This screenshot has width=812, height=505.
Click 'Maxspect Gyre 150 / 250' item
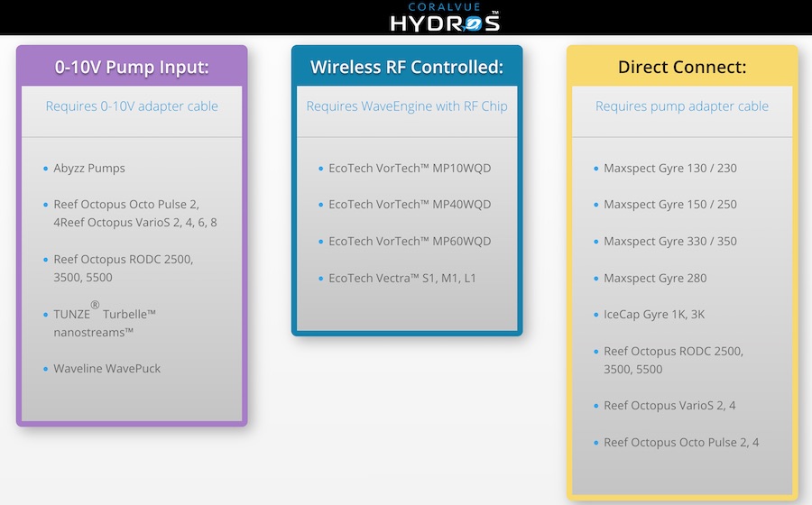(x=670, y=205)
